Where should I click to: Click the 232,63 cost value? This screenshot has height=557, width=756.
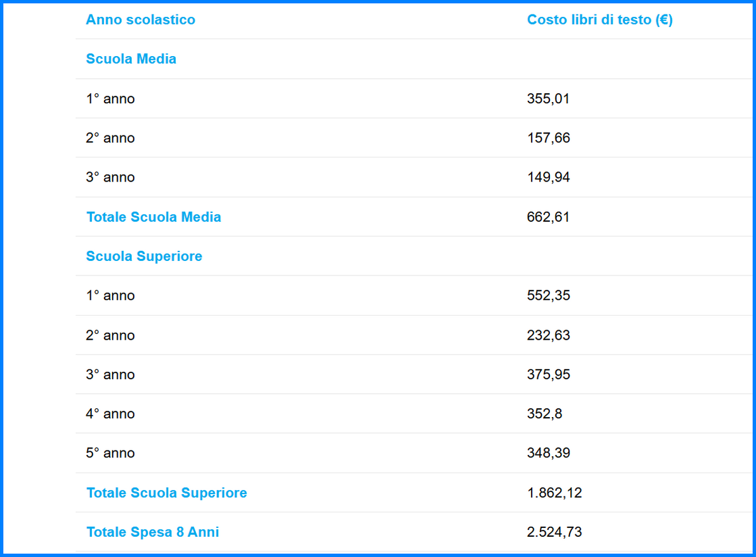pyautogui.click(x=548, y=335)
